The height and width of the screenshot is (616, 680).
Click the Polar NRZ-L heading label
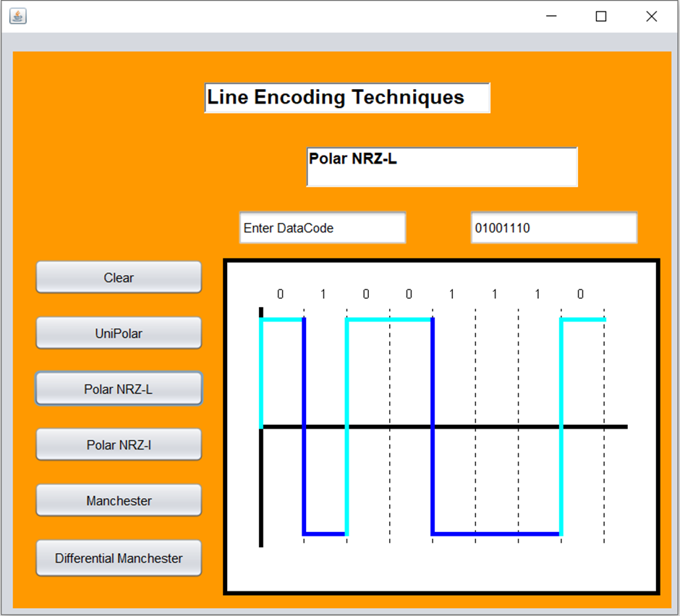(441, 166)
